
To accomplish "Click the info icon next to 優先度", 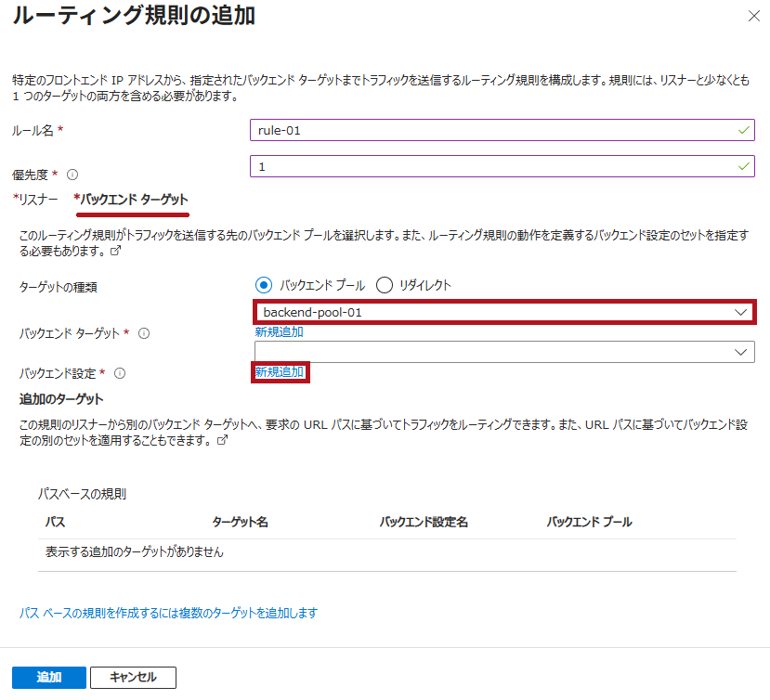I will click(x=72, y=175).
